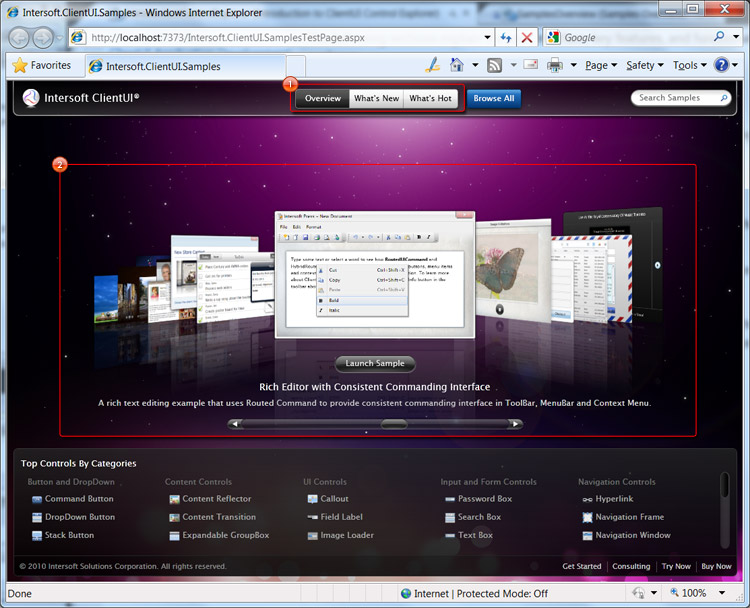The width and height of the screenshot is (750, 608).
Task: Open the Image Loader sample
Action: tap(341, 535)
